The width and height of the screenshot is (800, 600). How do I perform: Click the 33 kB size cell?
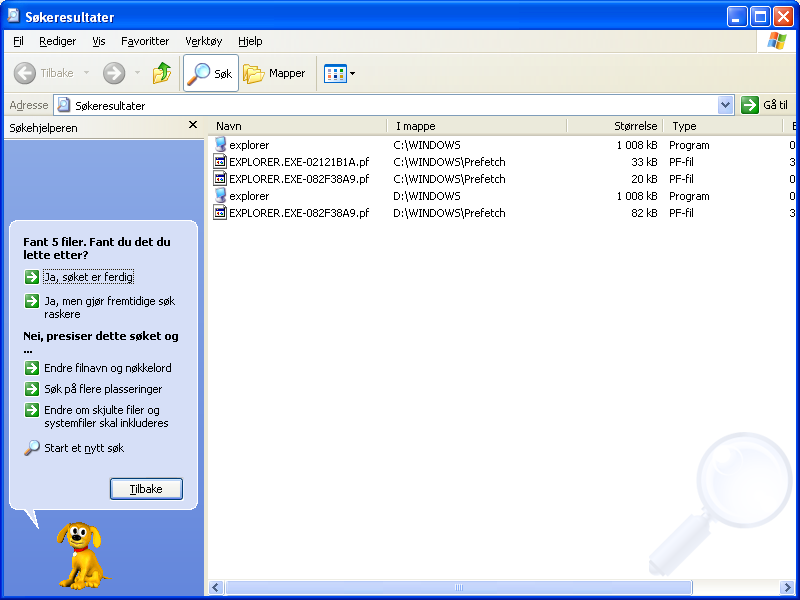point(644,162)
